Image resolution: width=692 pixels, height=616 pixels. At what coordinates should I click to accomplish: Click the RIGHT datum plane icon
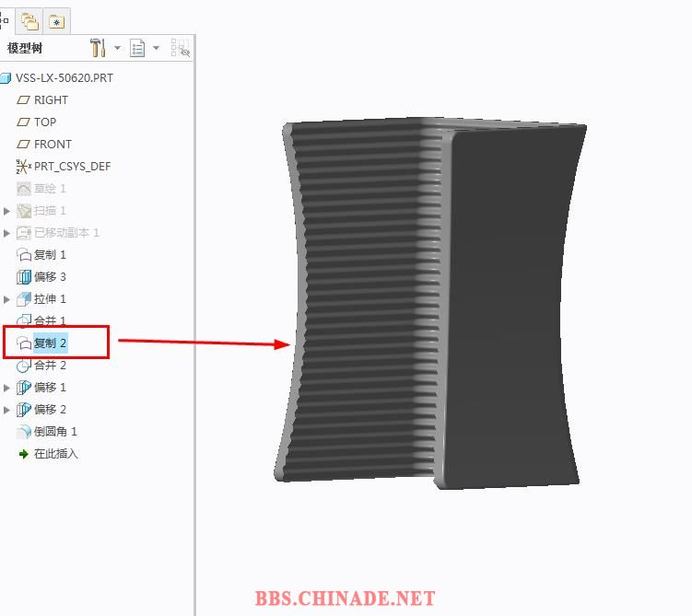point(23,100)
